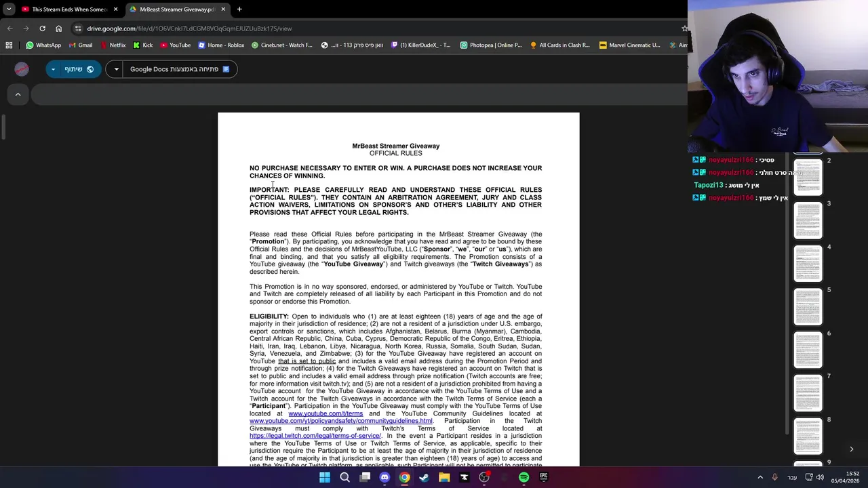Select page 2 thumbnail
The width and height of the screenshot is (868, 488).
pos(808,177)
